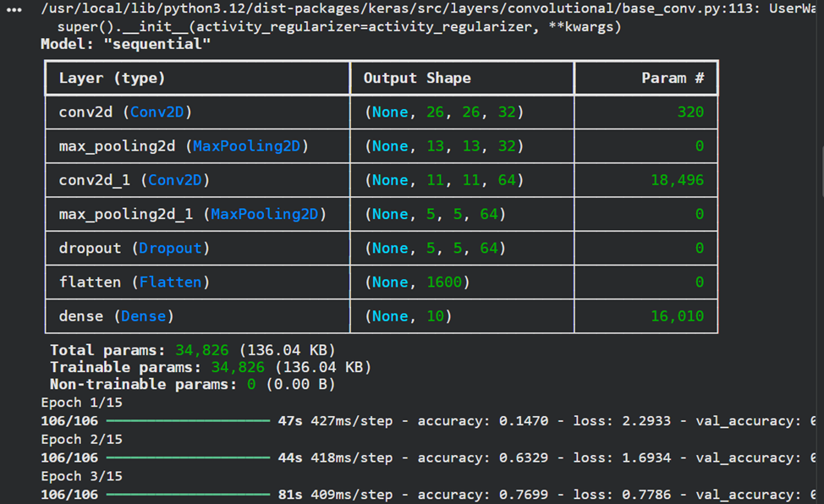The width and height of the screenshot is (824, 504).
Task: Click the Total params value 34,826
Action: 201,350
